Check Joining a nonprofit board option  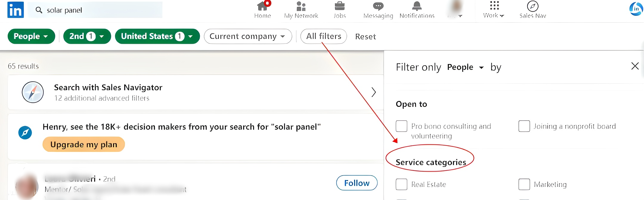524,126
